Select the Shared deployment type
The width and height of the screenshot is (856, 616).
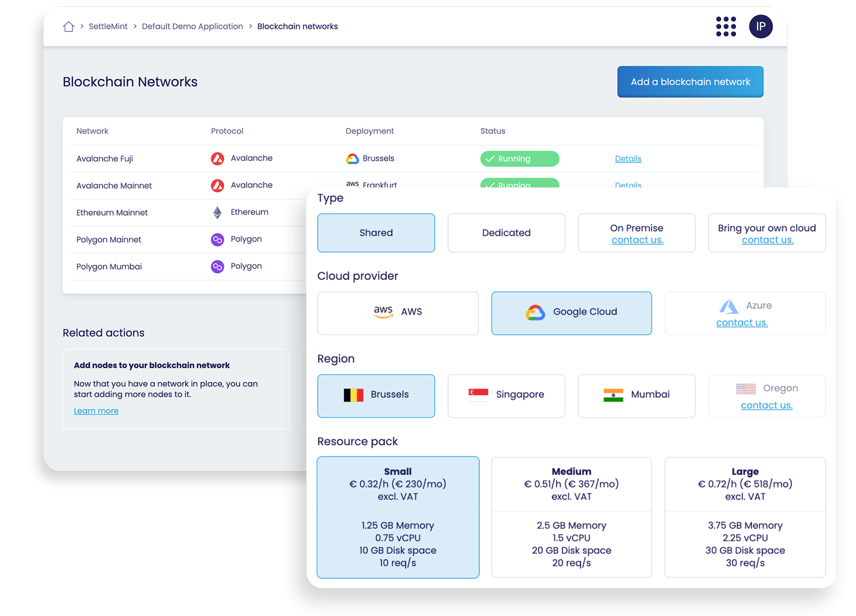(376, 233)
